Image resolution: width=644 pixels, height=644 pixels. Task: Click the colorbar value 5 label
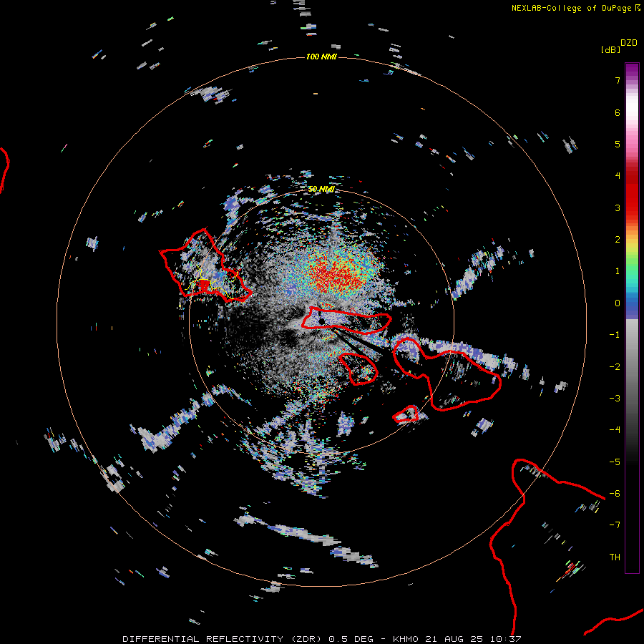coord(618,144)
